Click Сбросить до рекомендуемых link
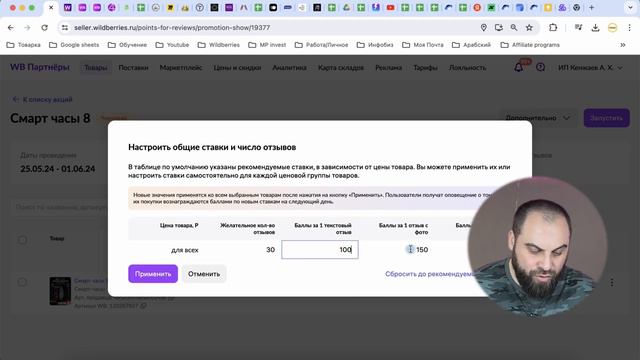The height and width of the screenshot is (360, 640). point(429,274)
